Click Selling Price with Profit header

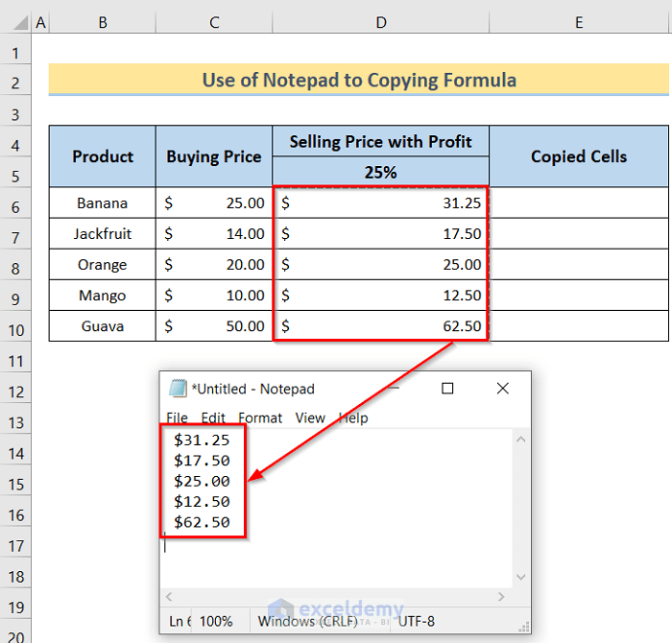(380, 141)
